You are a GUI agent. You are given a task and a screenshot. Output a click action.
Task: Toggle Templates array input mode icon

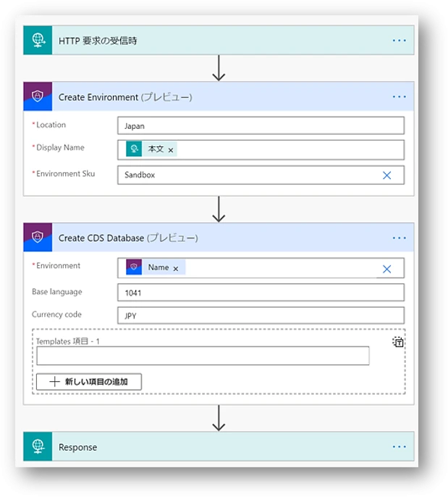(x=398, y=342)
